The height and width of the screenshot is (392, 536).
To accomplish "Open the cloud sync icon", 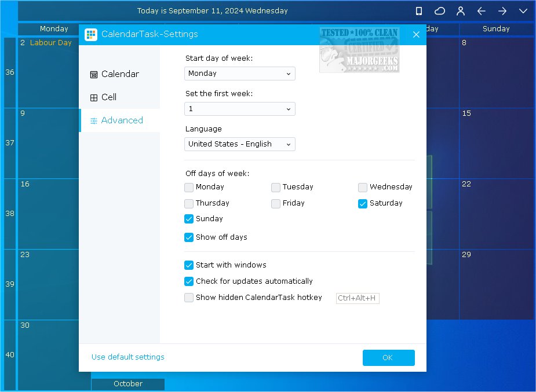I will coord(440,11).
